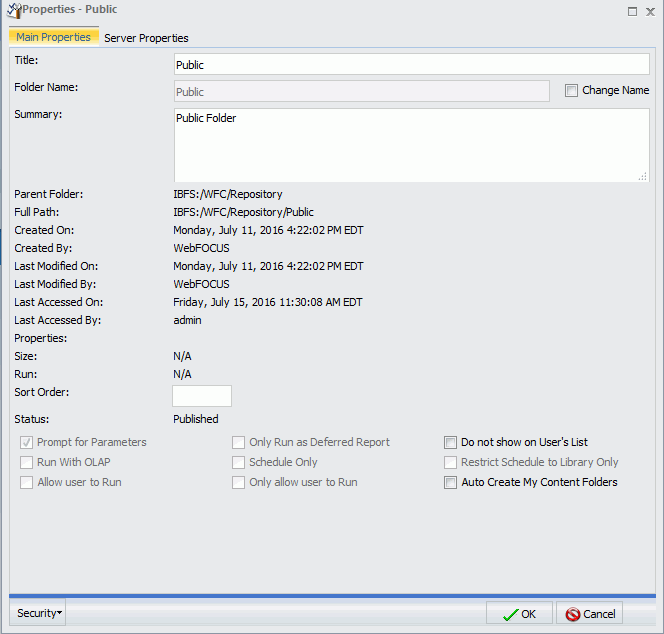Click the Created By value WebFOCUS

pyautogui.click(x=202, y=248)
